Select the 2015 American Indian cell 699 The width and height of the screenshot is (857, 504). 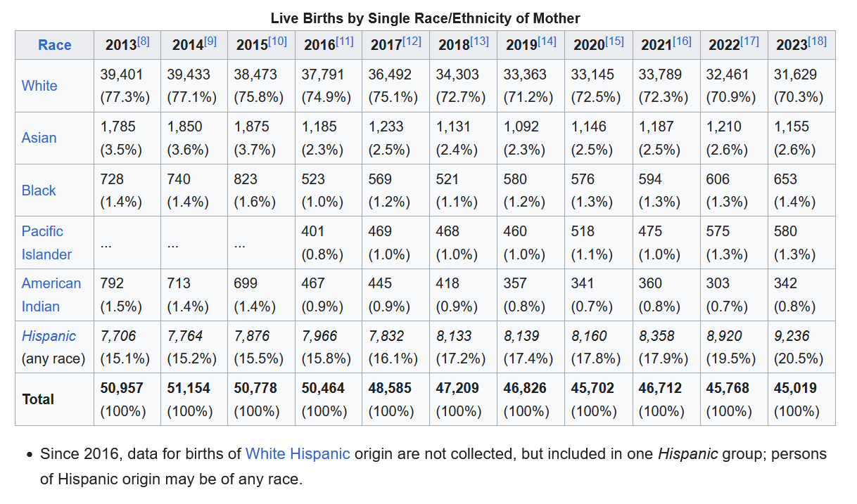(262, 295)
